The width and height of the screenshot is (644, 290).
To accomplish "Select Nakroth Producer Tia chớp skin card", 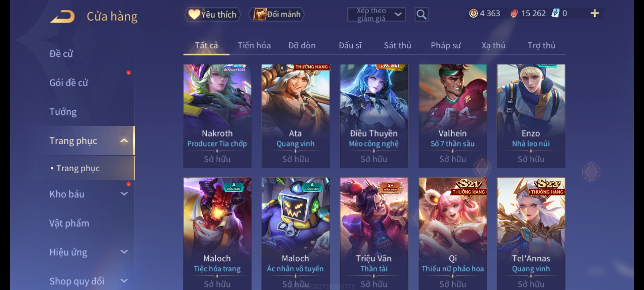I will click(x=217, y=116).
